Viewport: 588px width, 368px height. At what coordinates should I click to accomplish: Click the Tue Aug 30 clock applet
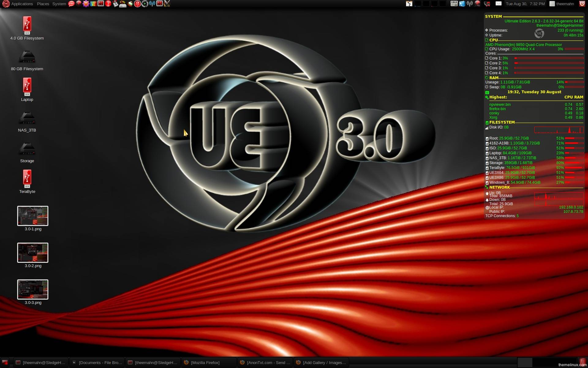(525, 4)
